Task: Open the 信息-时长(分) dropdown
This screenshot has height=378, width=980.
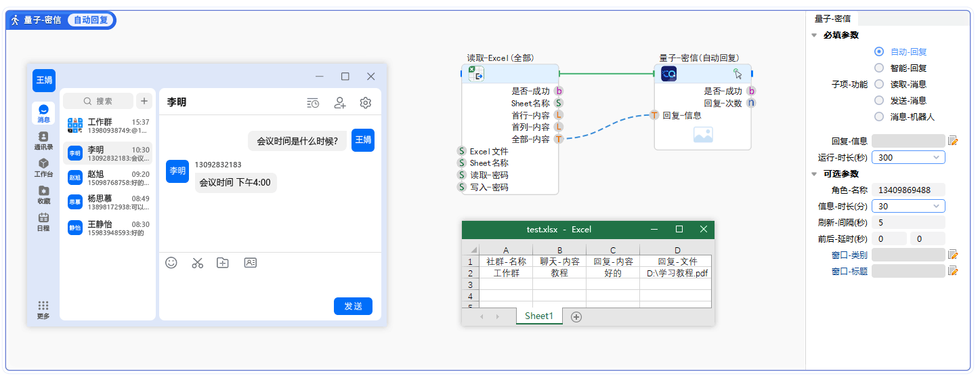Action: pyautogui.click(x=908, y=206)
